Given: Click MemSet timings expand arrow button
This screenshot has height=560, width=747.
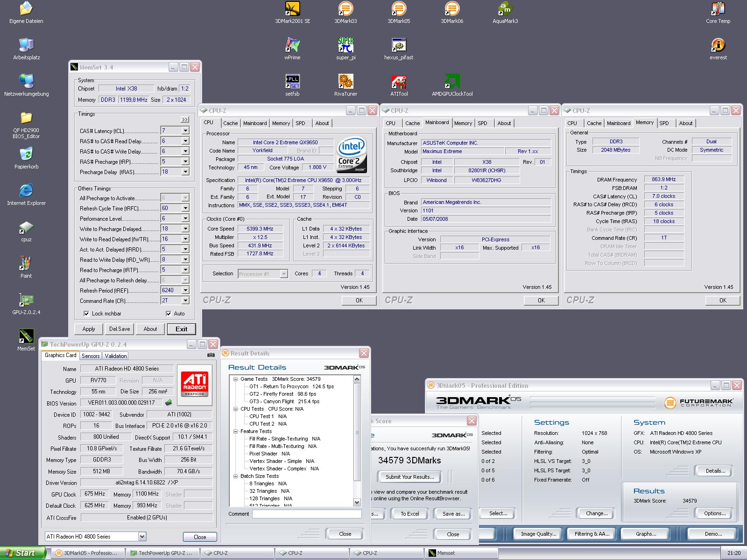Looking at the screenshot, I should pyautogui.click(x=185, y=119).
